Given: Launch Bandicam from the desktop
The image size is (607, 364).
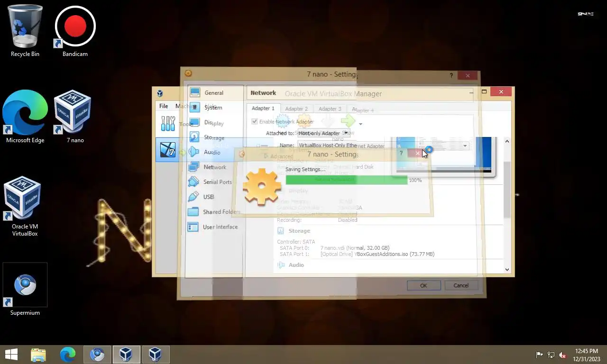Looking at the screenshot, I should pos(75,31).
